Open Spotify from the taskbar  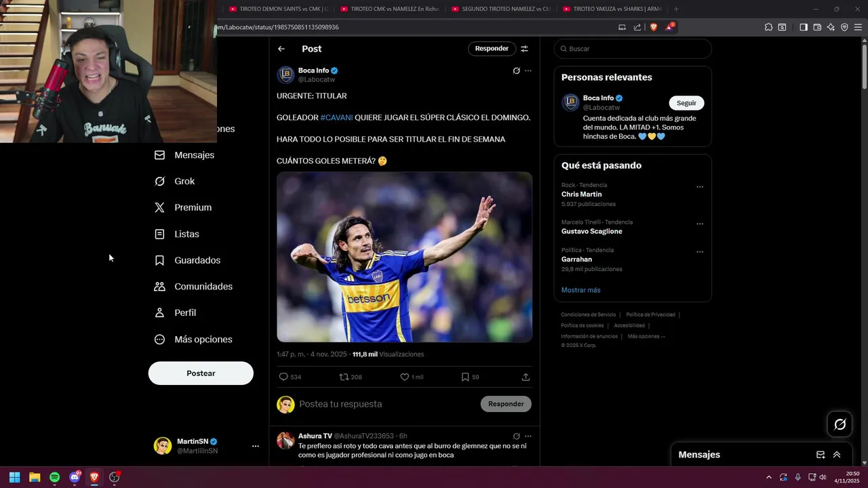coord(54,477)
